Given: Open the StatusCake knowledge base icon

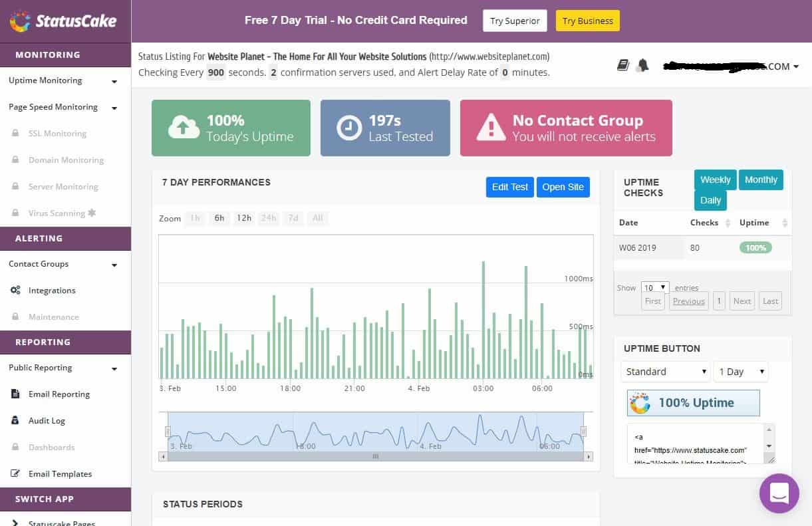Looking at the screenshot, I should [x=622, y=65].
